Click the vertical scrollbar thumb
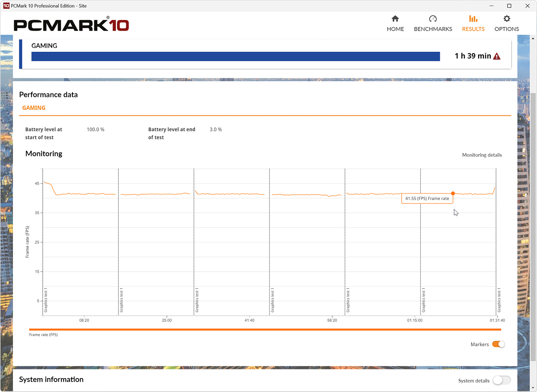Viewport: 537px width, 392px height. [x=533, y=226]
